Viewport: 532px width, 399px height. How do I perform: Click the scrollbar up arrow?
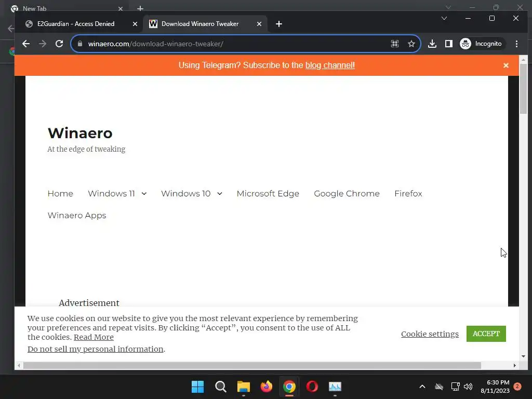(x=523, y=59)
